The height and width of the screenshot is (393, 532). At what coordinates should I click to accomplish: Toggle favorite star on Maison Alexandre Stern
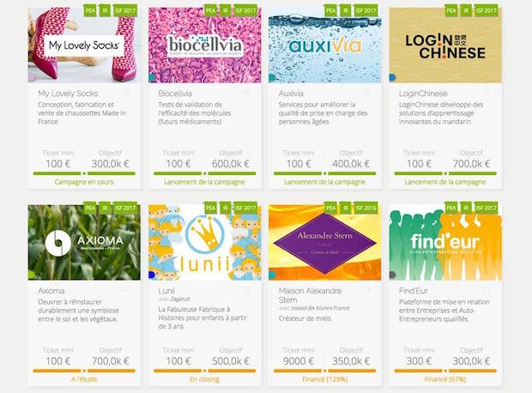tap(367, 289)
